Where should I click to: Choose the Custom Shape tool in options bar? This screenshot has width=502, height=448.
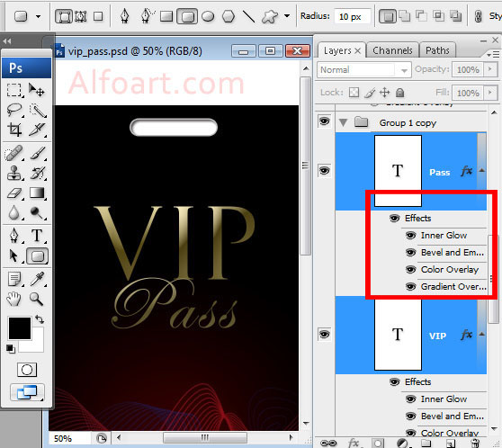pyautogui.click(x=270, y=17)
